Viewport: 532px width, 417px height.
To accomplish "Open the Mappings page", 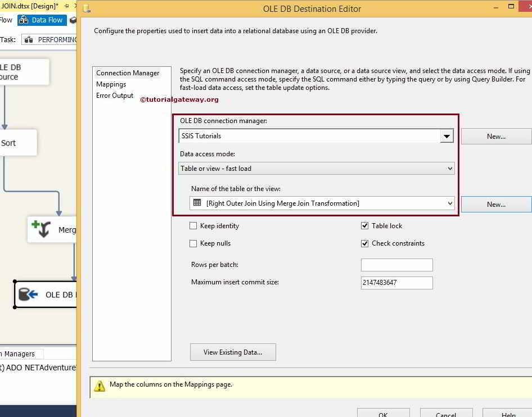I will (111, 84).
